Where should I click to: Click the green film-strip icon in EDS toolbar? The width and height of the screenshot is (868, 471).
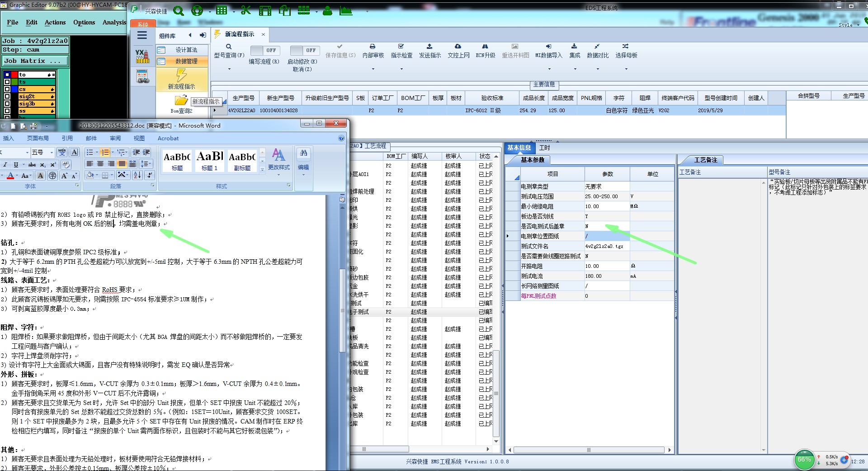[x=265, y=10]
